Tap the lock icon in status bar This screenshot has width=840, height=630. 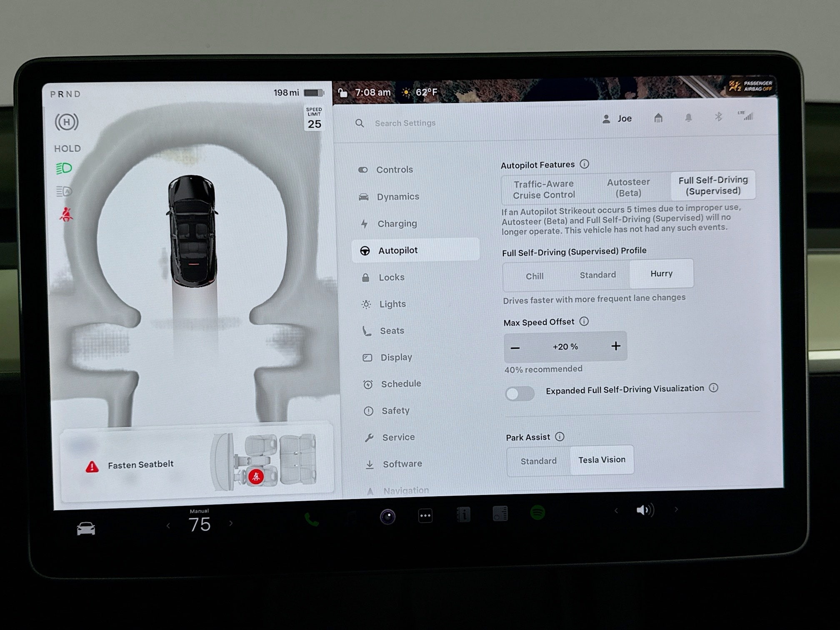tap(342, 92)
